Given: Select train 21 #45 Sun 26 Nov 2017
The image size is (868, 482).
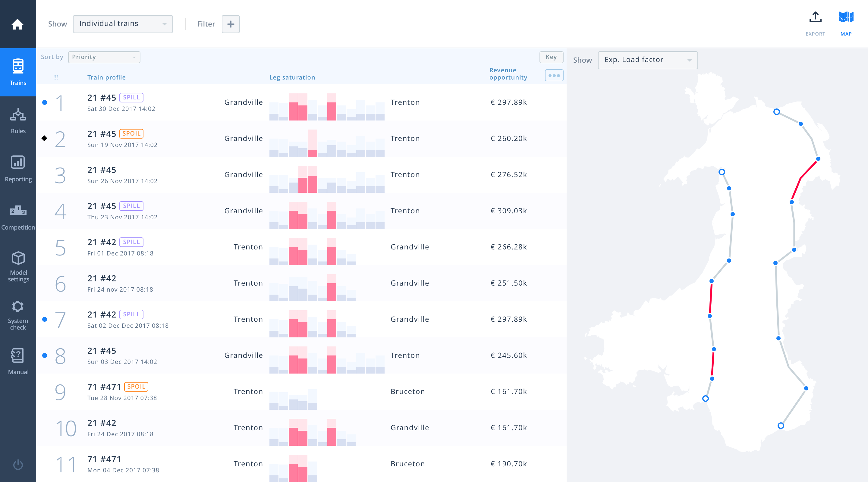Looking at the screenshot, I should tap(301, 175).
